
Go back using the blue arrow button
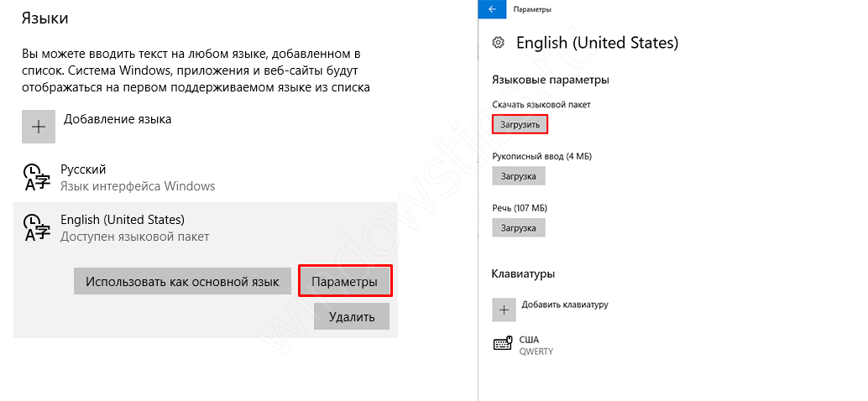(492, 9)
